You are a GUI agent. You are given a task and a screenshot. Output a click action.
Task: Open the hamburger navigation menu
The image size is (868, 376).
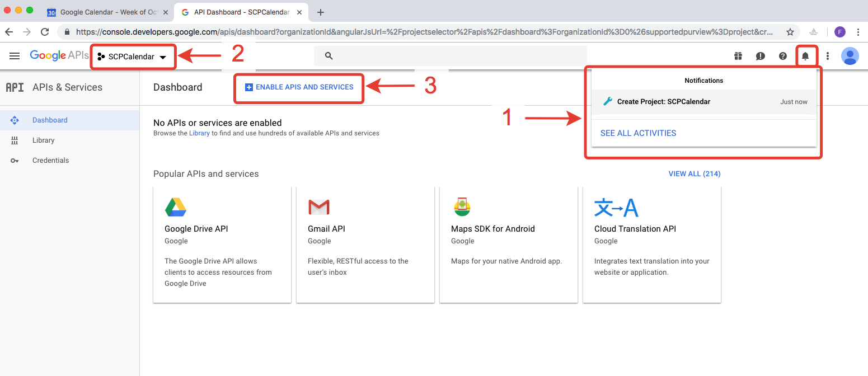click(x=15, y=56)
